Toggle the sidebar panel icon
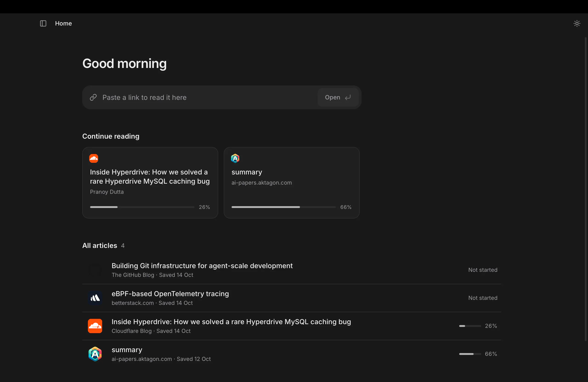Screen dimensions: 588x382 point(43,23)
